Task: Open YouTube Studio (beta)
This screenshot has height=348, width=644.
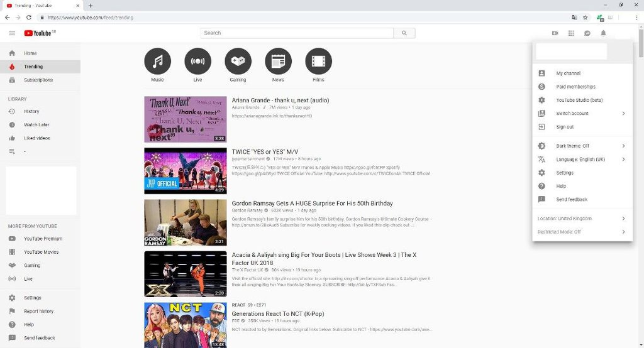Action: 582,100
